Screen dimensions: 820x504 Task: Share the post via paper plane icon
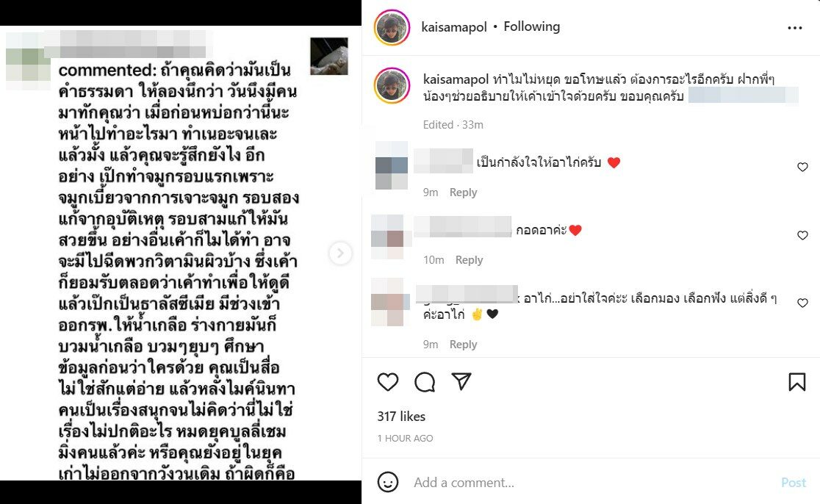click(x=461, y=381)
